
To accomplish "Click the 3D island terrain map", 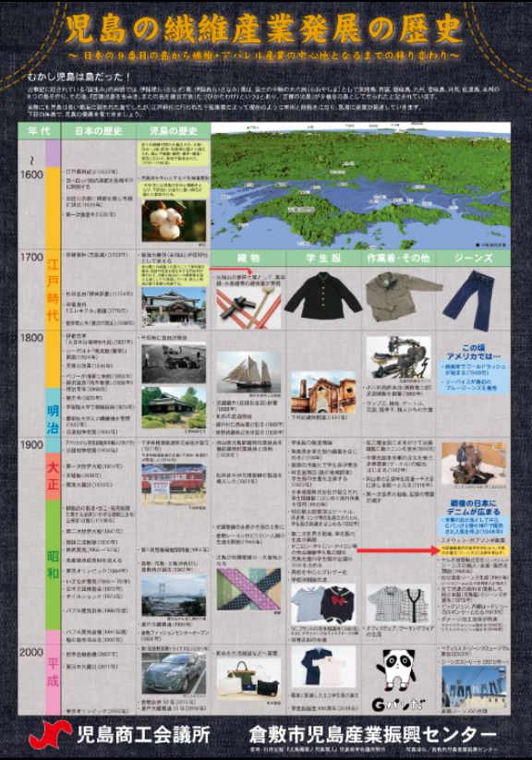I will tap(361, 186).
